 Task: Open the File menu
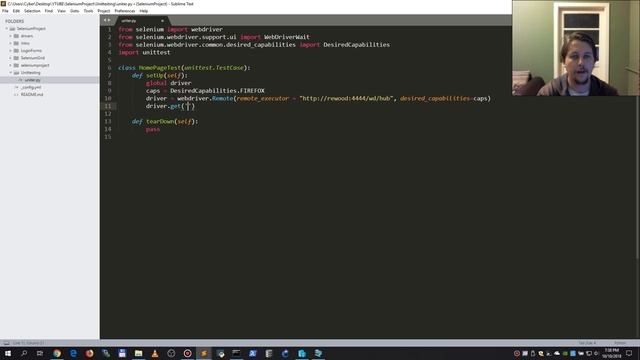5,11
